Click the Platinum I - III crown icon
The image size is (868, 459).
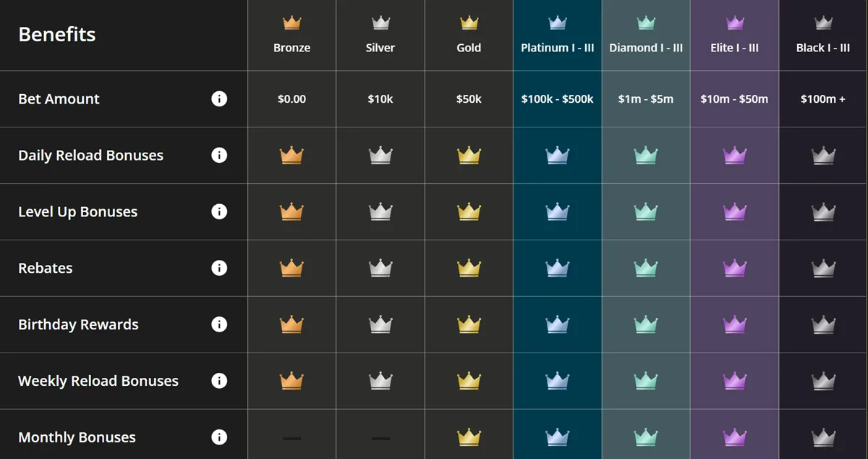coord(557,22)
